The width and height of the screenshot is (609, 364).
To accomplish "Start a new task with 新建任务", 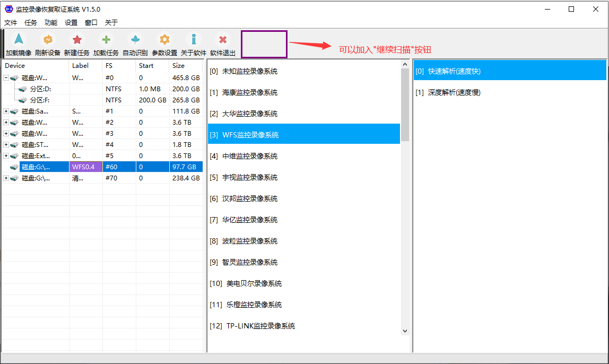I will (77, 40).
